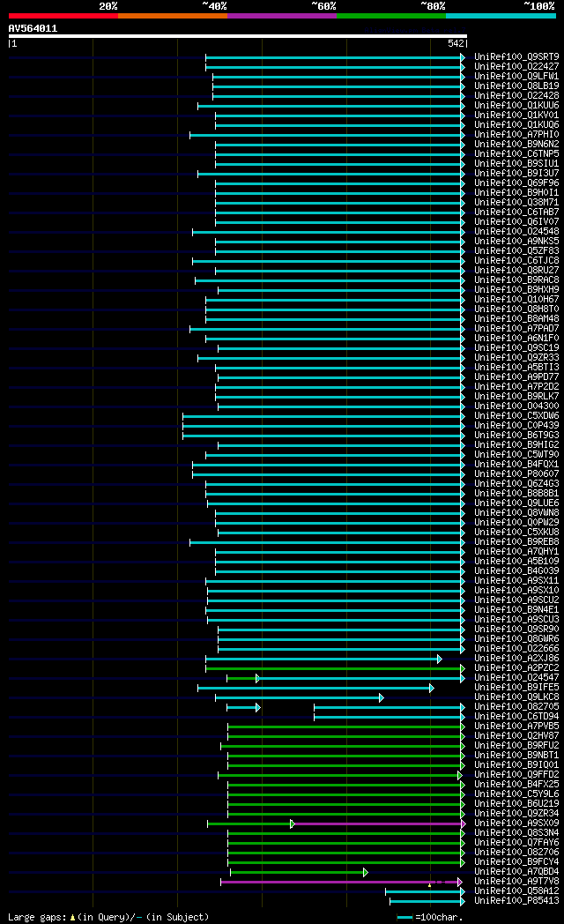Open hit UniRef100_A7PHI0
Image resolution: width=564 pixels, height=924 pixels.
coord(516,134)
